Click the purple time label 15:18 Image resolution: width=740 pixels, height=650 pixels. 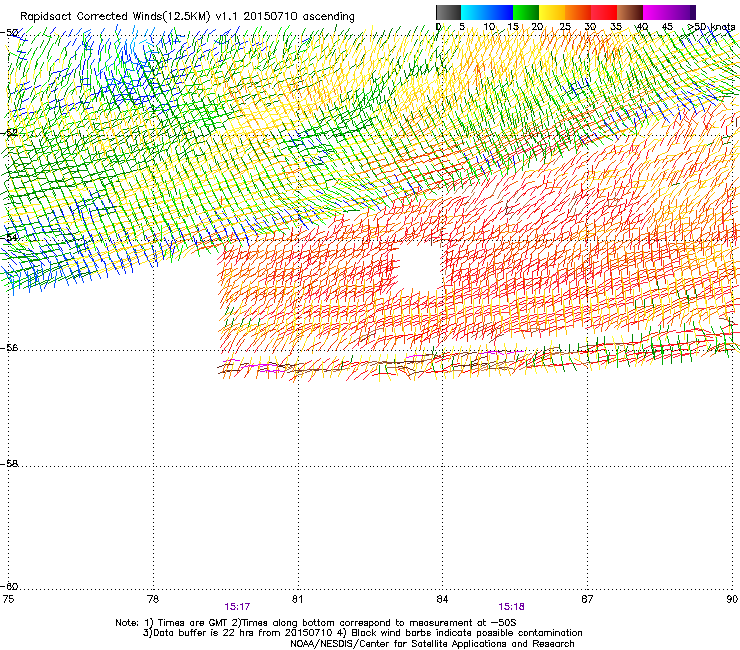(511, 607)
